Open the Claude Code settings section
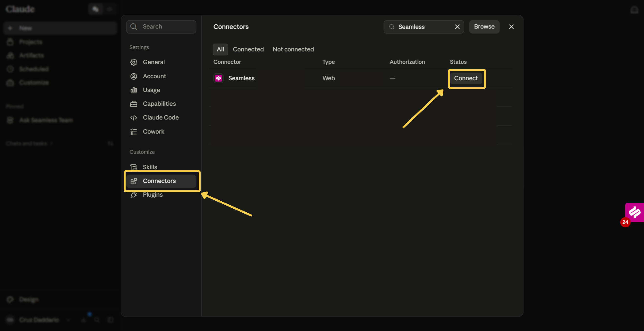Image resolution: width=644 pixels, height=331 pixels. pyautogui.click(x=161, y=117)
